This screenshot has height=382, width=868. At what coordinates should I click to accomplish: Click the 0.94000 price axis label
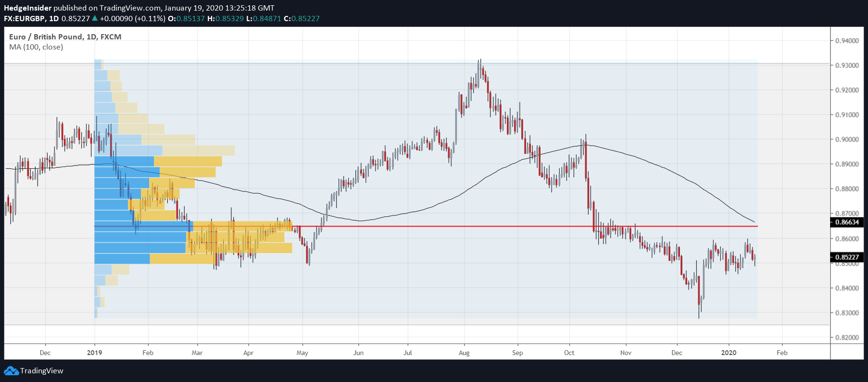click(x=847, y=41)
